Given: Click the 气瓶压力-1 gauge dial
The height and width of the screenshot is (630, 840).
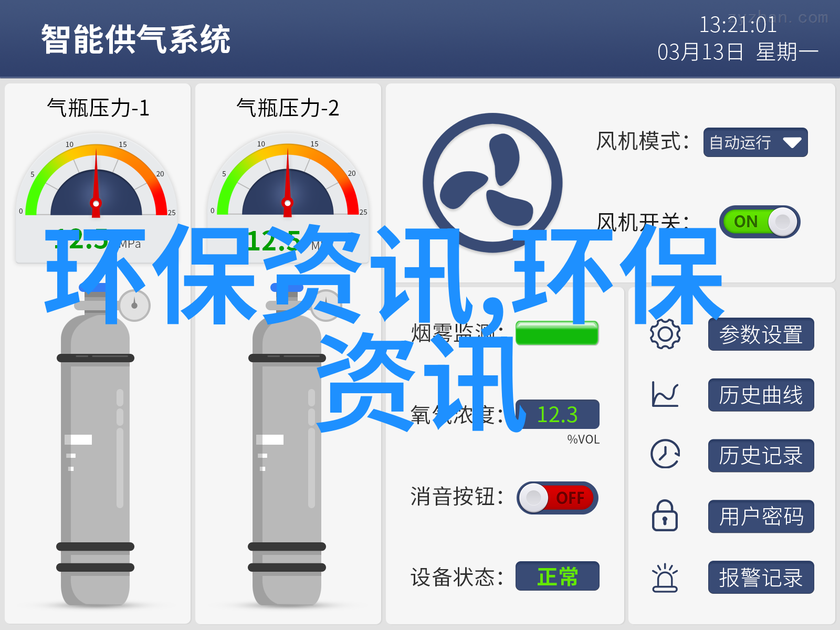Looking at the screenshot, I should (x=96, y=181).
